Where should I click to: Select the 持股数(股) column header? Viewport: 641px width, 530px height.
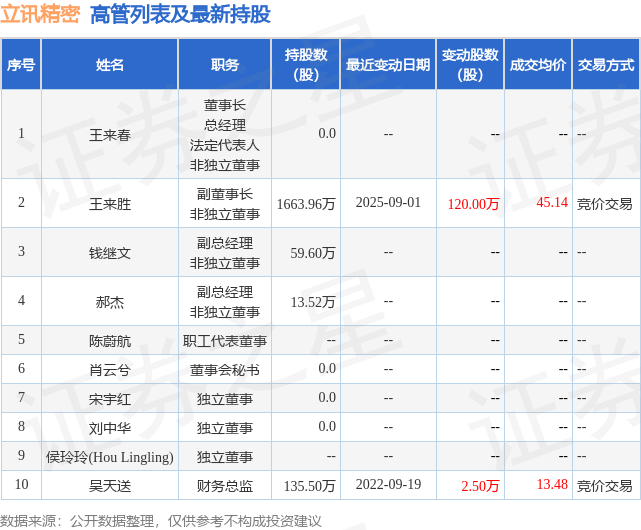click(306, 65)
